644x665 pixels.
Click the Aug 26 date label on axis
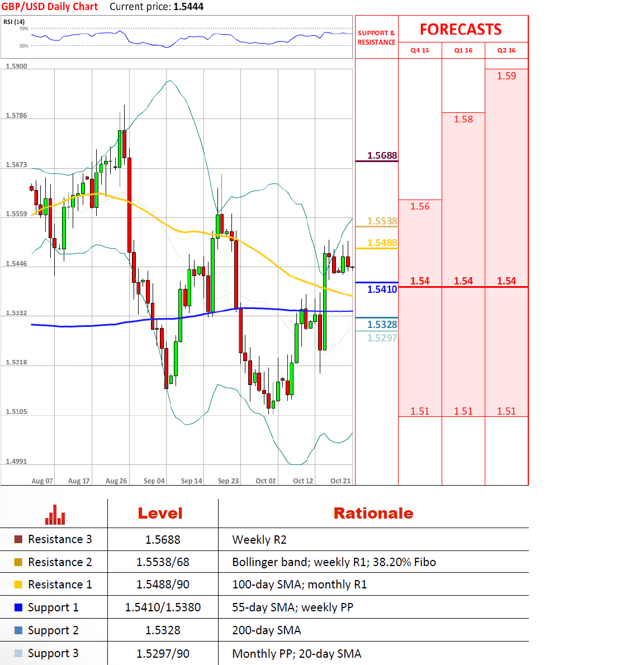tap(116, 481)
